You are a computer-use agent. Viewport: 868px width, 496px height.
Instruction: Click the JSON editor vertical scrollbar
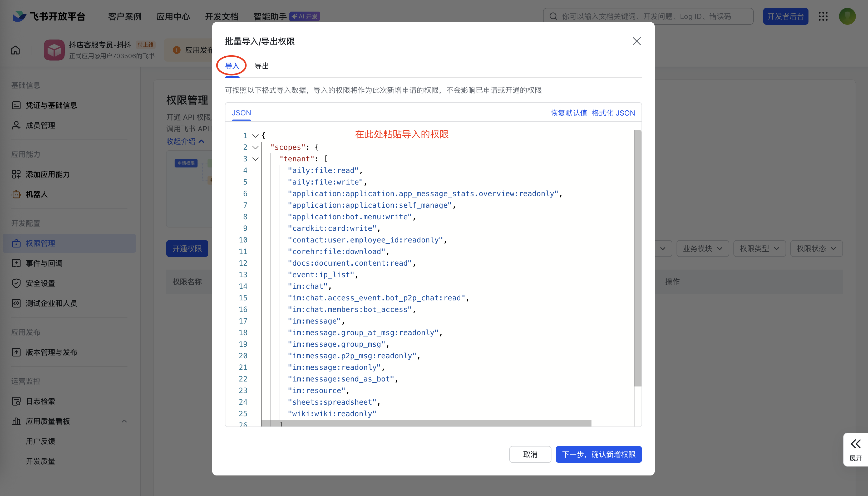(637, 258)
